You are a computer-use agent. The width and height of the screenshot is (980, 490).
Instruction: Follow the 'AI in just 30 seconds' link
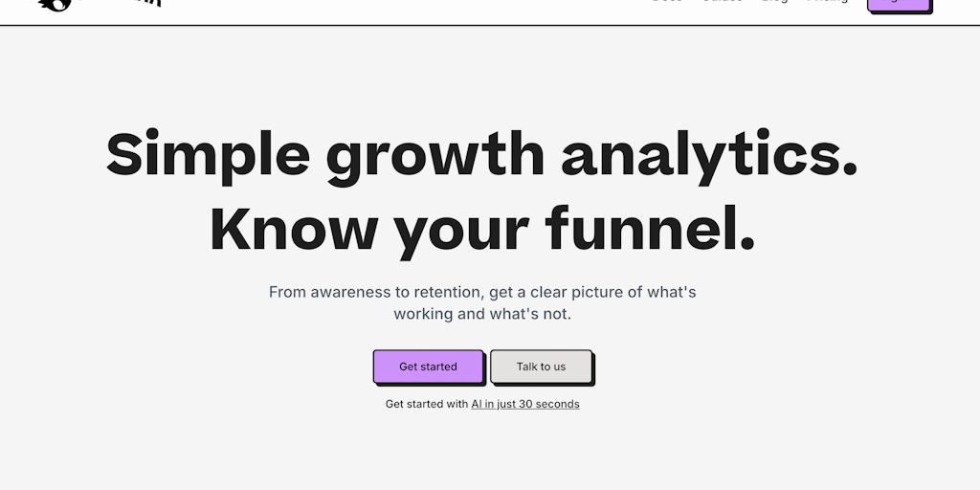click(525, 404)
